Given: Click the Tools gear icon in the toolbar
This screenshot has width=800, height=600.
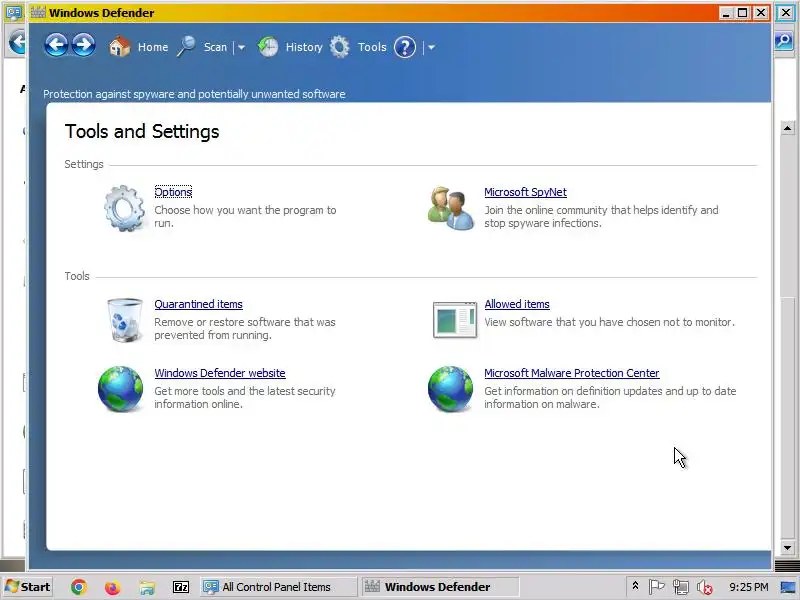Looking at the screenshot, I should coord(340,47).
